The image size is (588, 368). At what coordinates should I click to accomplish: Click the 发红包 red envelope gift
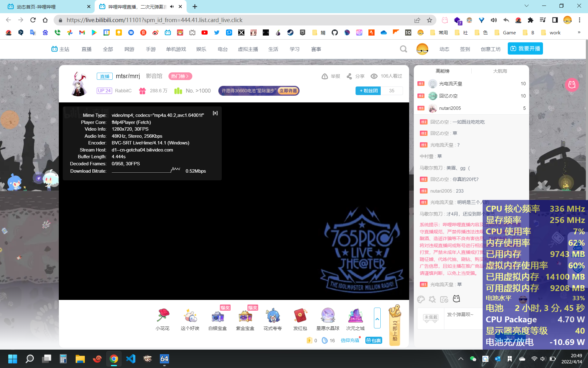(x=300, y=320)
